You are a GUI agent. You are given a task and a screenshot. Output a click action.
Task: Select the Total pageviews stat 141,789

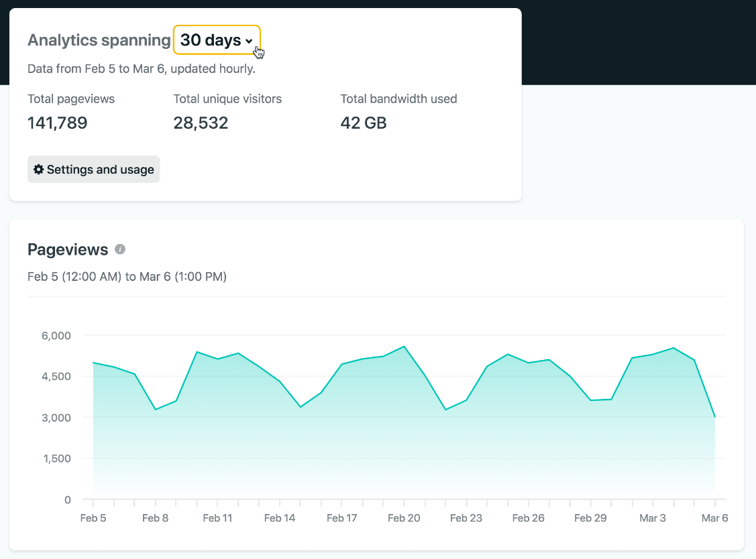(57, 123)
